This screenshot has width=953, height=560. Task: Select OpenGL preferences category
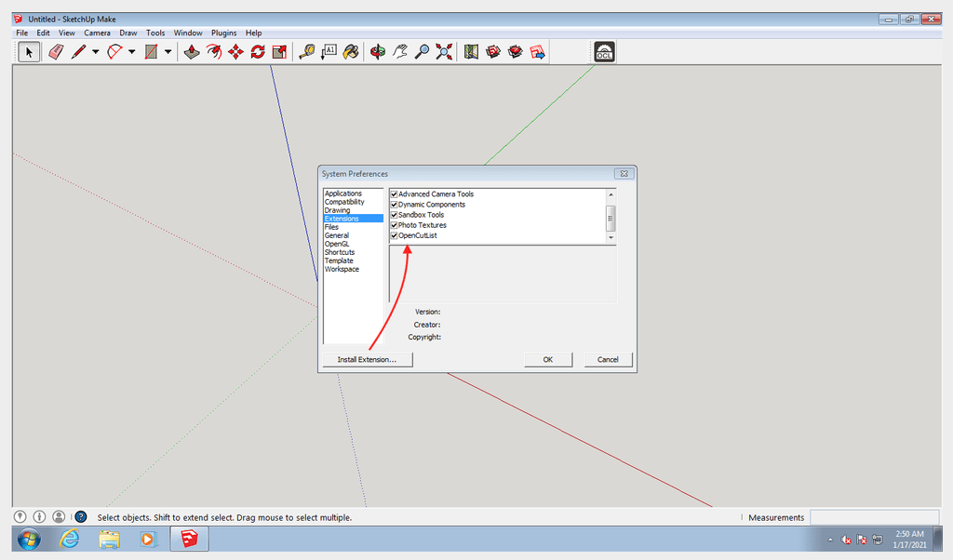click(x=337, y=244)
